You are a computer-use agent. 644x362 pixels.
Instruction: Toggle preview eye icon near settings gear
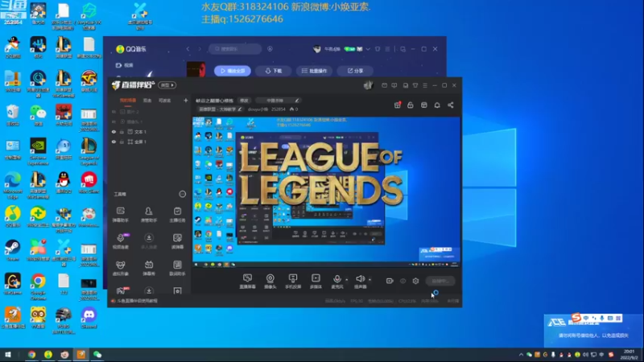pyautogui.click(x=403, y=281)
